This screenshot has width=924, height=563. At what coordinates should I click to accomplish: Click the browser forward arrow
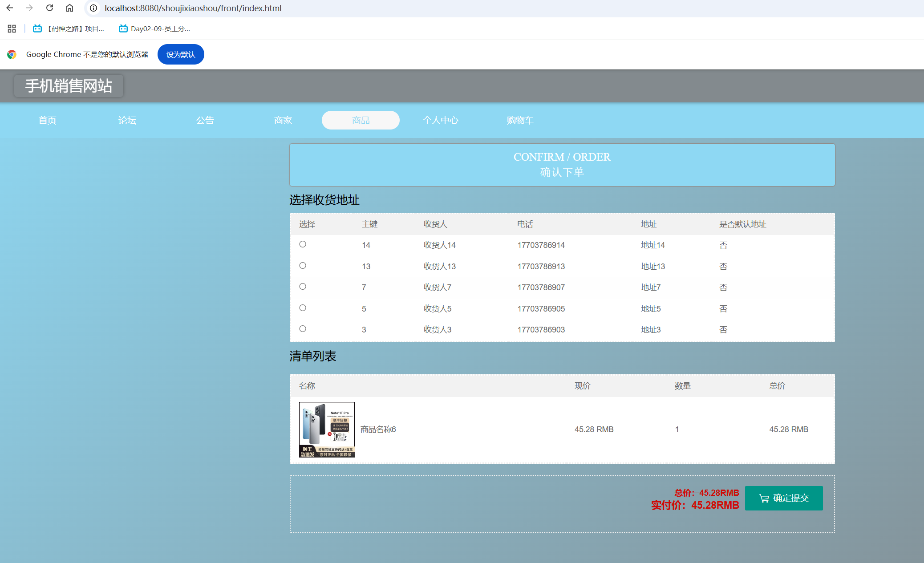[29, 8]
